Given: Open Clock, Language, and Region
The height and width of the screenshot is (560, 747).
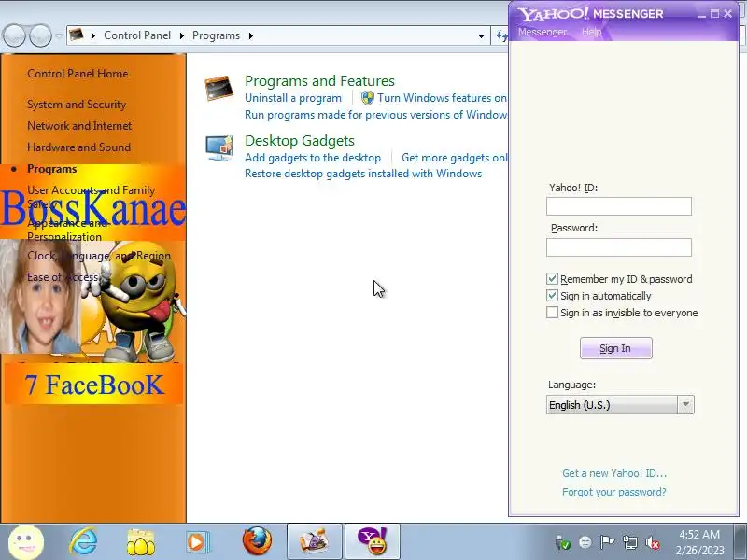Looking at the screenshot, I should click(99, 256).
